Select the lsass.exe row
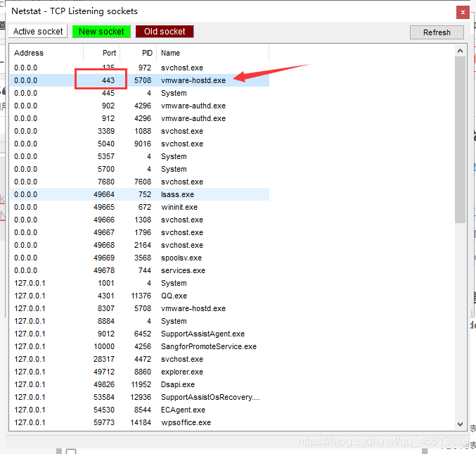Viewport: 476px width, 454px height. (140, 194)
